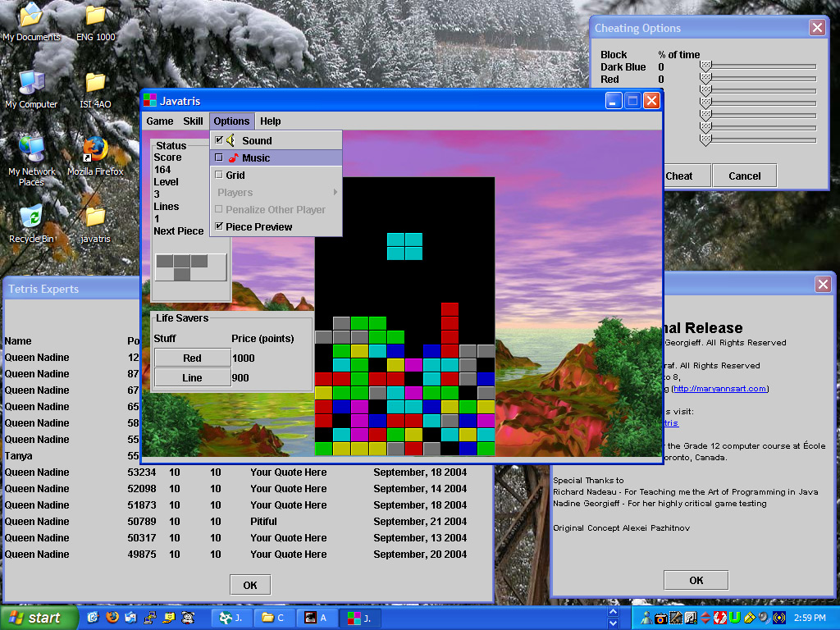Click the Next Piece preview box
Viewport: 840px width, 630px height.
tap(190, 267)
